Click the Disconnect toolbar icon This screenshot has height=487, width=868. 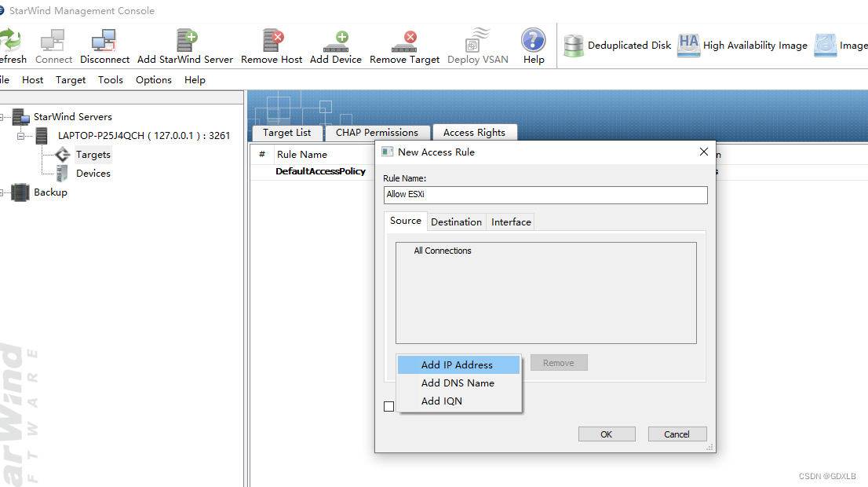[x=104, y=40]
